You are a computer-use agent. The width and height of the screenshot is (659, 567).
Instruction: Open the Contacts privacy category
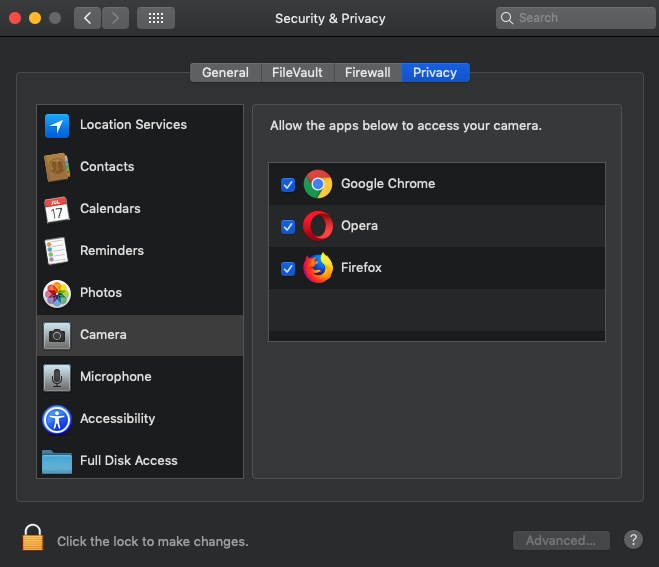coord(140,167)
